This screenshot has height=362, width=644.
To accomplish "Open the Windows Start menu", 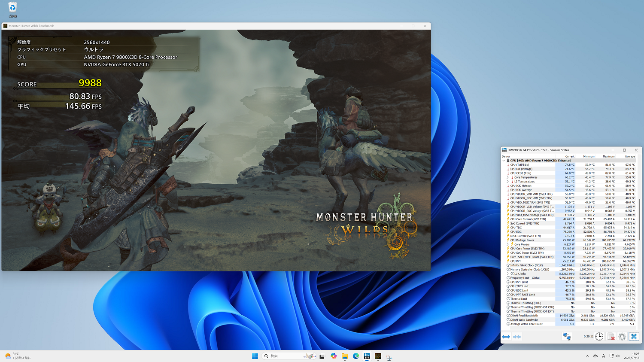I will point(255,356).
